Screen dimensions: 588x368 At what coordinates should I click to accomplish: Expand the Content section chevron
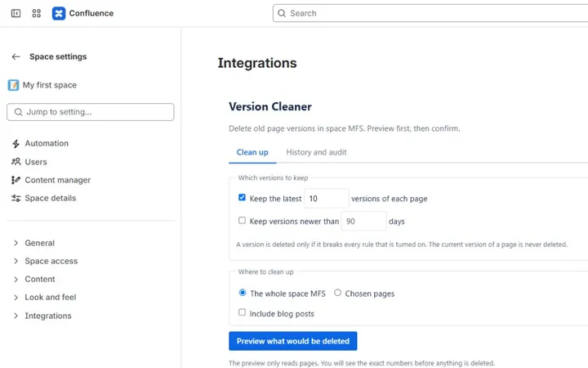point(16,280)
